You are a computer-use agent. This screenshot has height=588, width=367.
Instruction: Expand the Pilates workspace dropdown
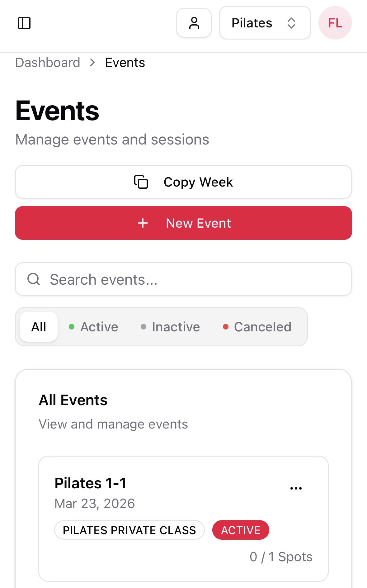(265, 23)
